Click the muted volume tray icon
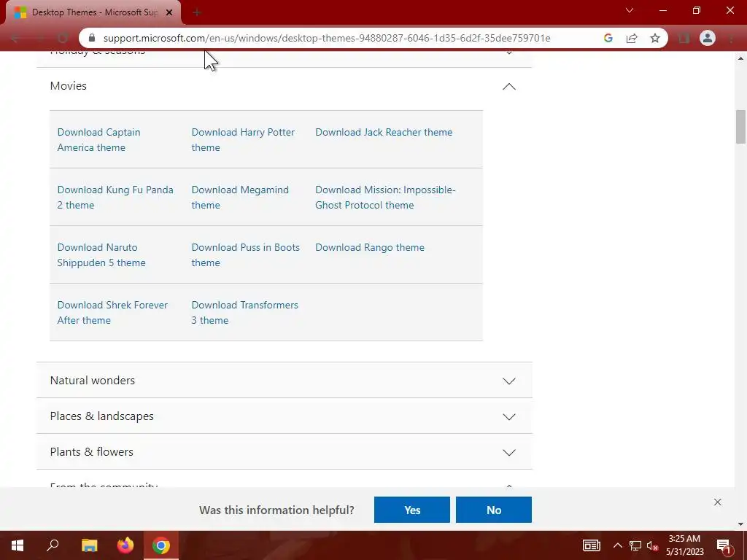The image size is (747, 560). [652, 545]
